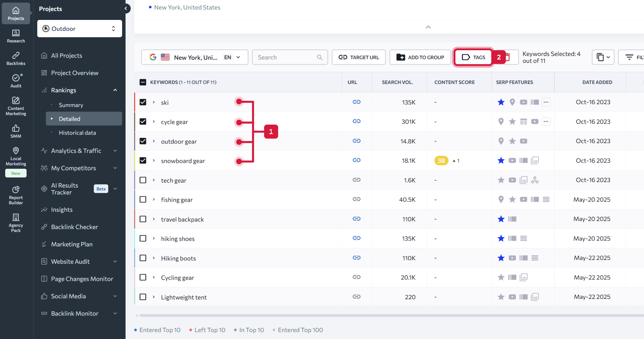This screenshot has width=644, height=339.
Task: Click the more SERP features icon for cycle gear
Action: (x=546, y=122)
